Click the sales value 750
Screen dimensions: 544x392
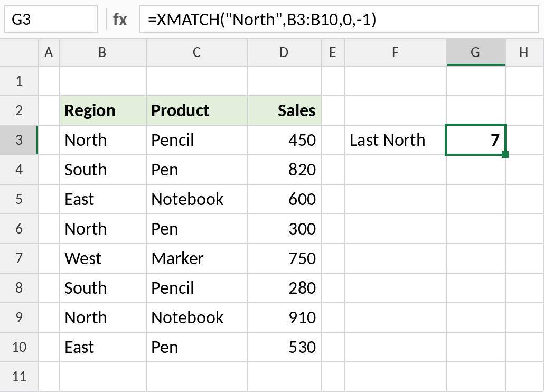pos(285,258)
